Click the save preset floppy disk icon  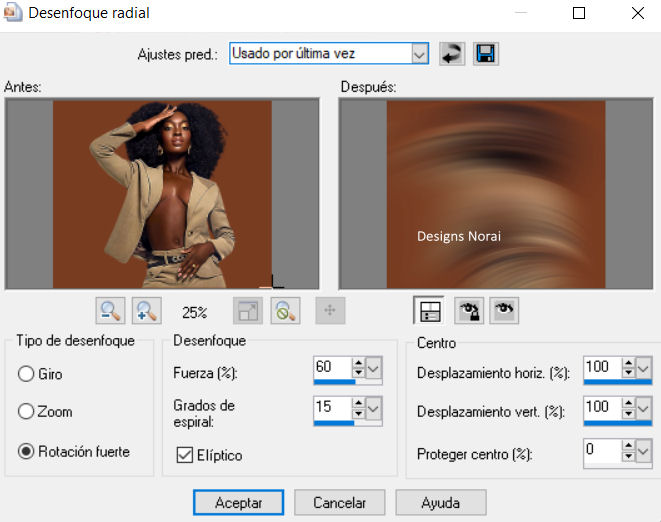486,54
